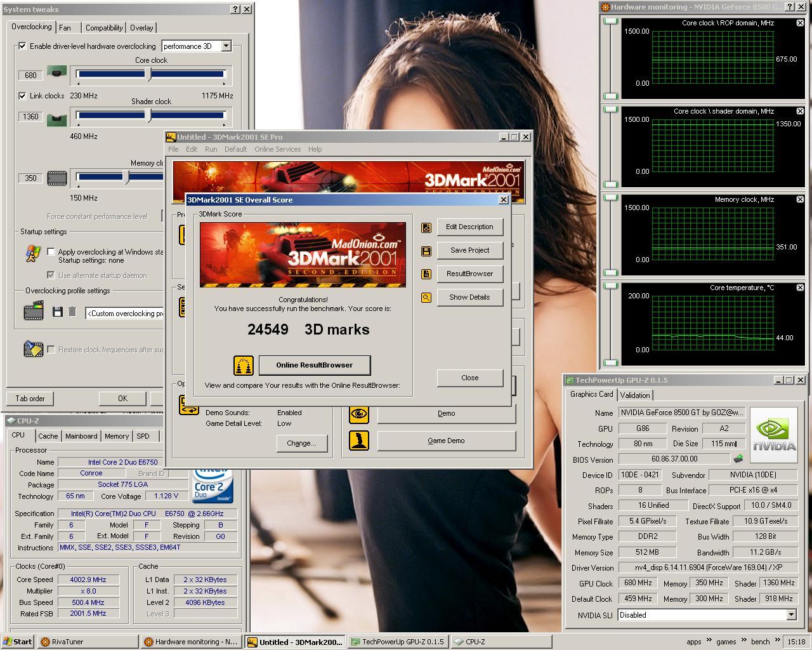Open the Start menu
This screenshot has height=650, width=812.
pyautogui.click(x=18, y=642)
